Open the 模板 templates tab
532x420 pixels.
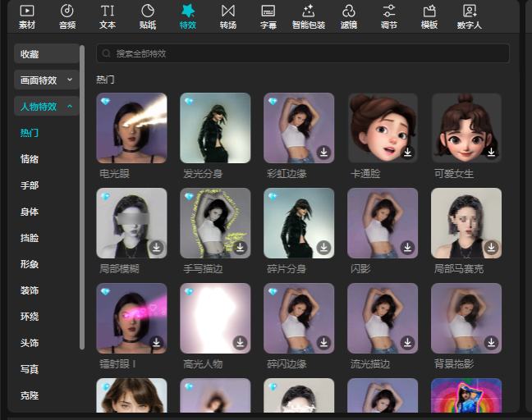429,17
